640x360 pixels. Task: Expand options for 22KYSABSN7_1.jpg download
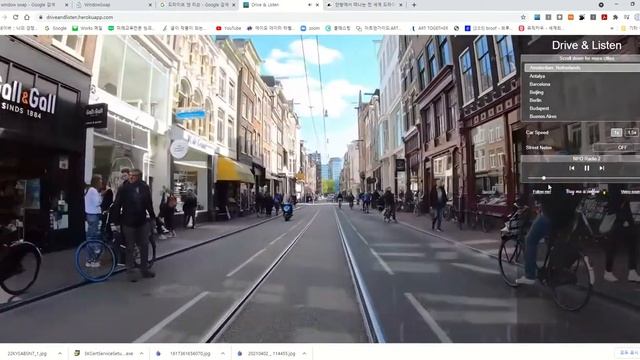tap(60, 353)
